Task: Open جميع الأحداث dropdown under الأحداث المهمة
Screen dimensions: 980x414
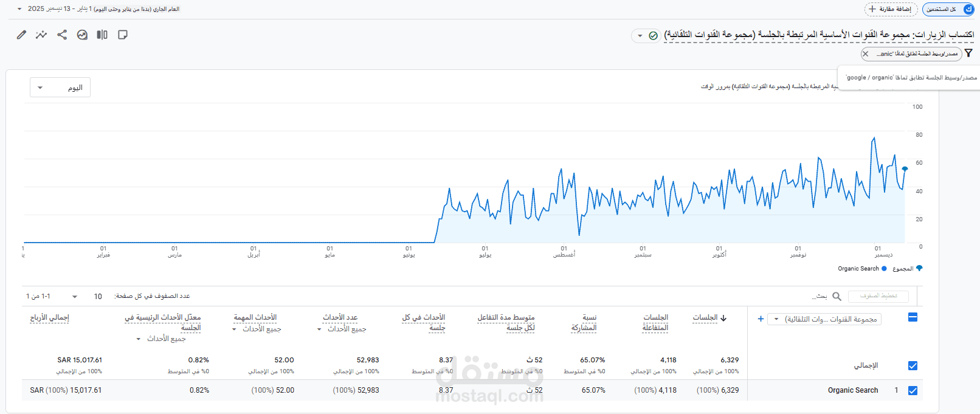Action: pos(257,329)
